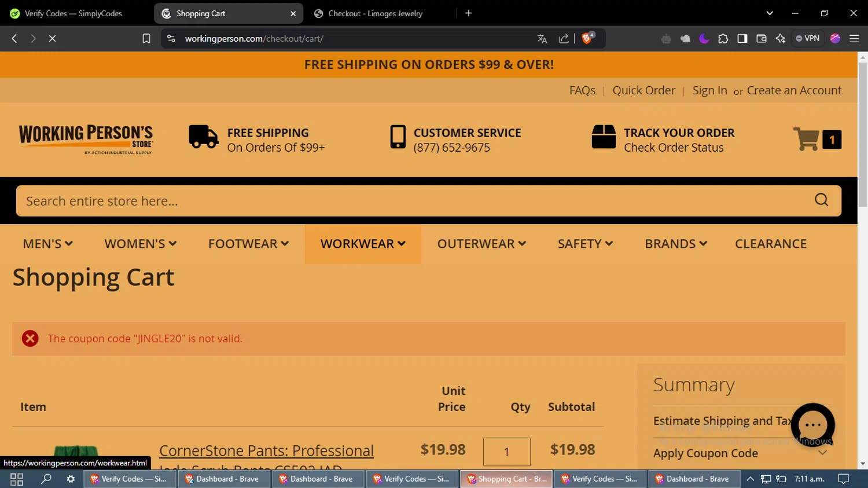Show hidden system tray icons
This screenshot has height=488, width=868.
click(x=750, y=479)
